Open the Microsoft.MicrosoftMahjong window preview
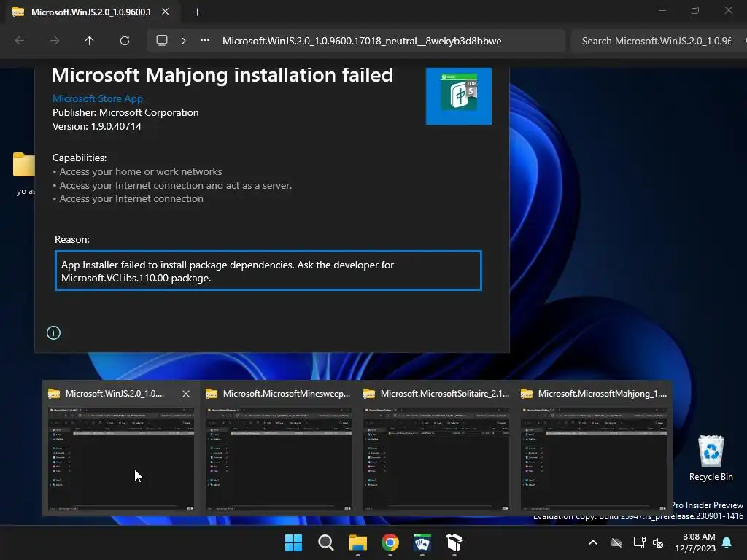The image size is (747, 560). tap(594, 459)
